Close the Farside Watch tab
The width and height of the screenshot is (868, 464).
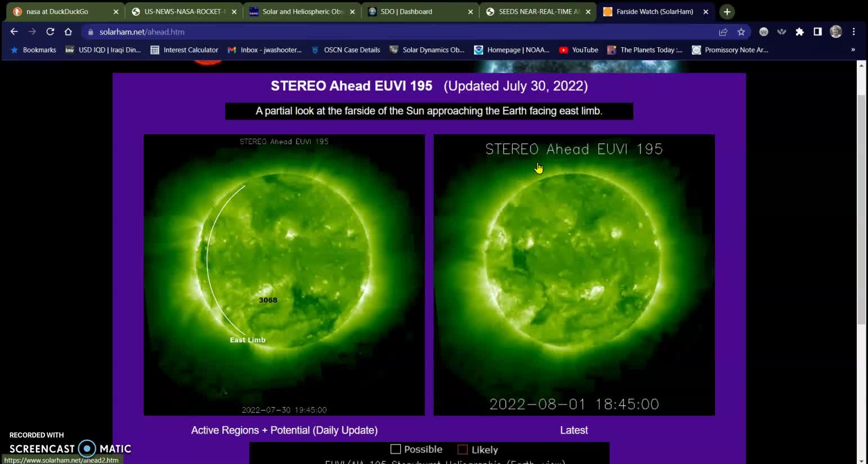click(706, 12)
